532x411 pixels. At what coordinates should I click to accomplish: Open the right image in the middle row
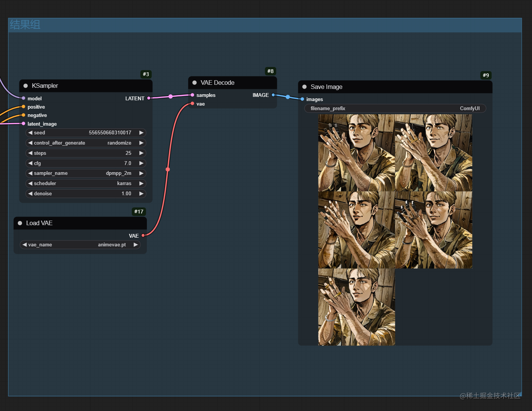[x=434, y=230]
